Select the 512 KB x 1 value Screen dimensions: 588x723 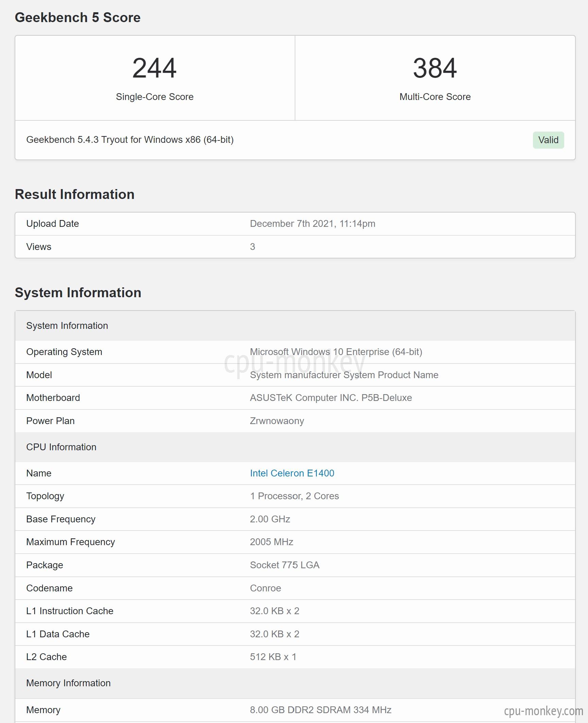(x=273, y=657)
